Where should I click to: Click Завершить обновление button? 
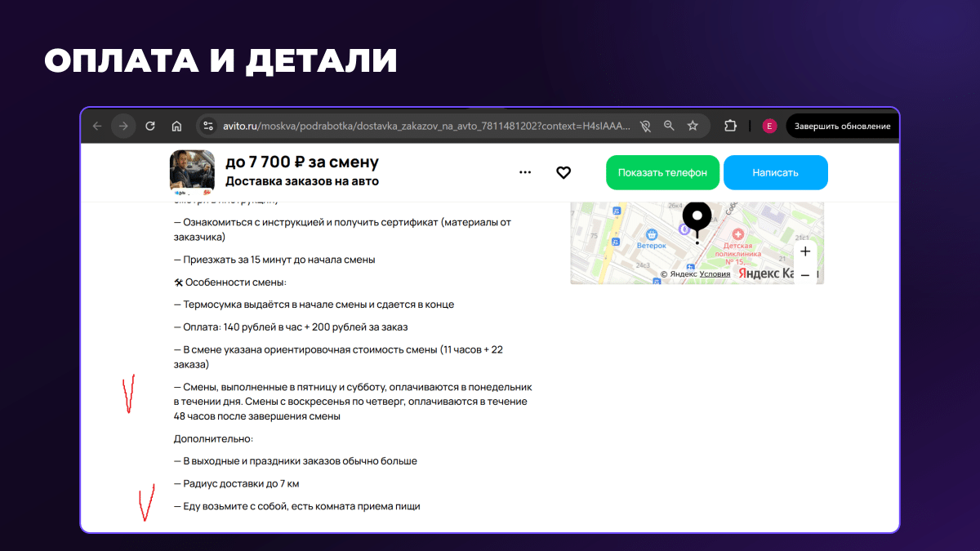tap(842, 126)
